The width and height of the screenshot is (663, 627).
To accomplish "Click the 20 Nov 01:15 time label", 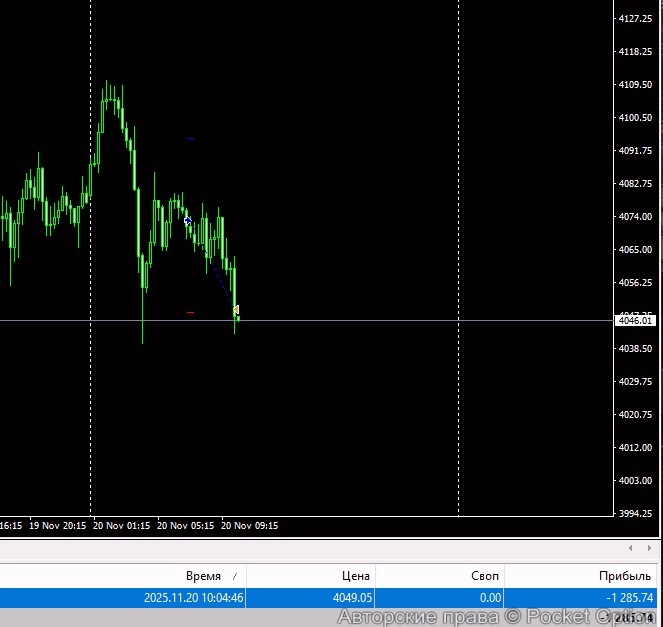I will 121,526.
